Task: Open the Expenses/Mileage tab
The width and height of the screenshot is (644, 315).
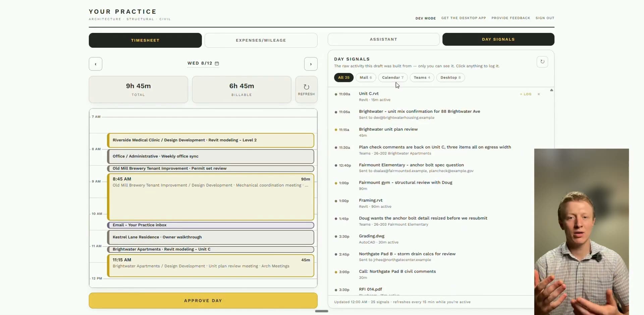Action: click(x=261, y=40)
